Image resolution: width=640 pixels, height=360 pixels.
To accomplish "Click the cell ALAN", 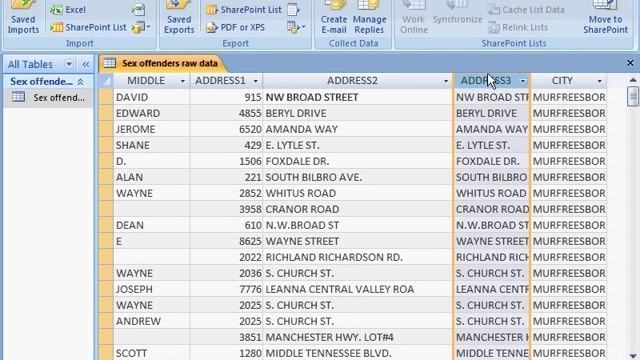I will point(151,177).
